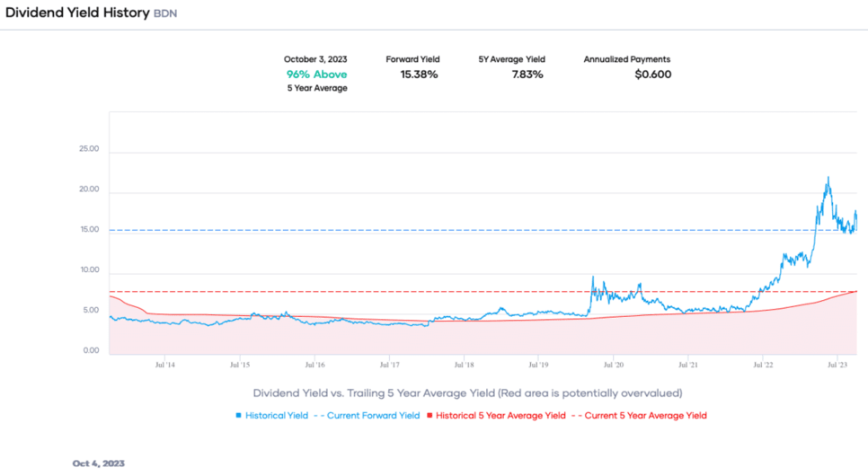Image resolution: width=868 pixels, height=476 pixels.
Task: Select the Forward Yield 15.38% value
Action: click(x=419, y=75)
